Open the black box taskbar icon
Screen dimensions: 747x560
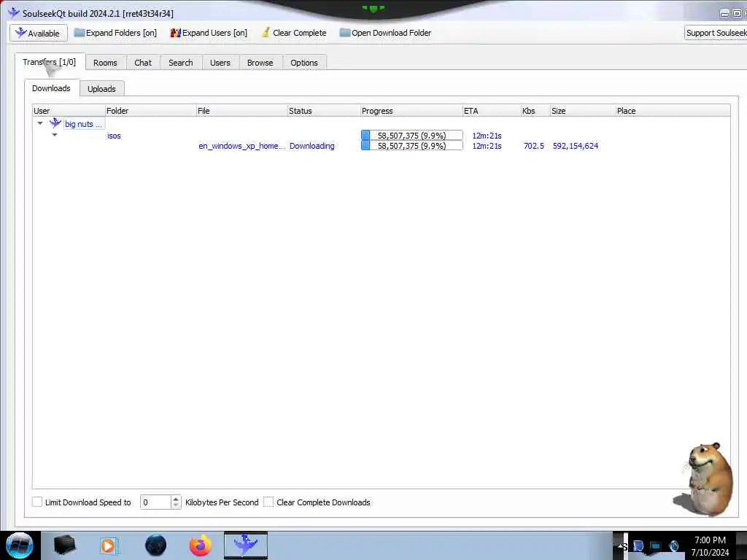(x=65, y=545)
